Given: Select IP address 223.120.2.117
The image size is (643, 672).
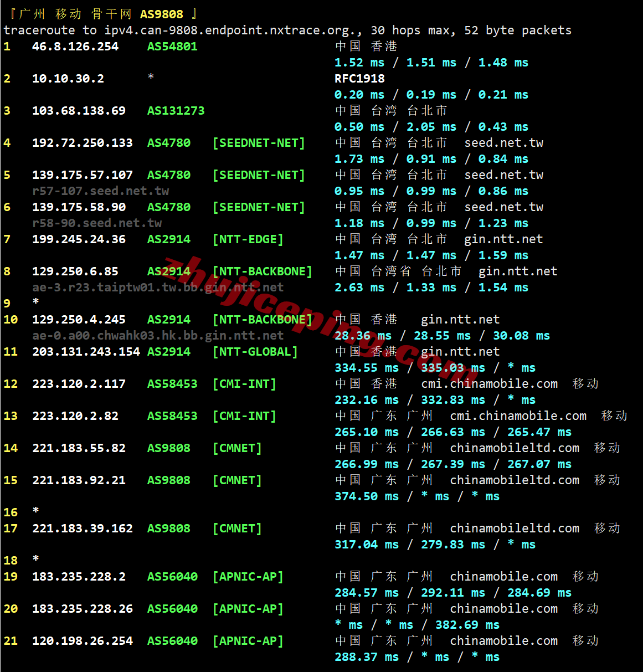Looking at the screenshot, I should click(x=79, y=384).
